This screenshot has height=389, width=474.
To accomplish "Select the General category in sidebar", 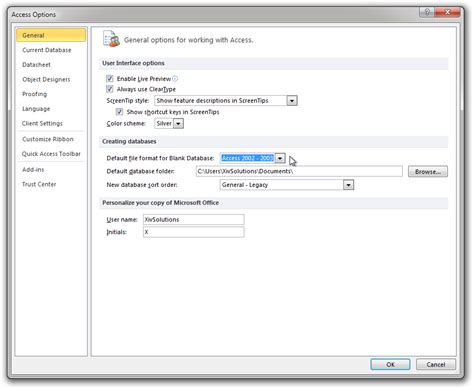I will (51, 35).
